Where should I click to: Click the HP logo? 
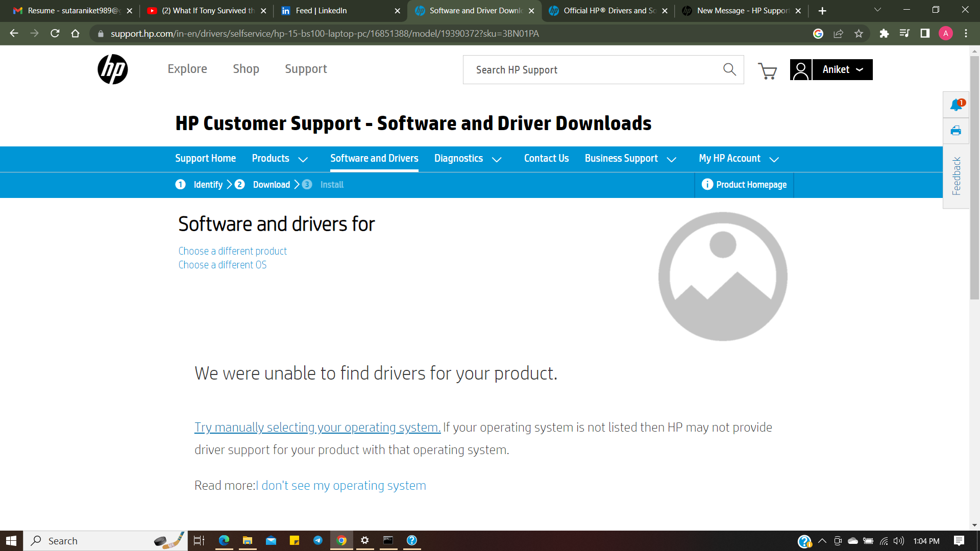[113, 69]
